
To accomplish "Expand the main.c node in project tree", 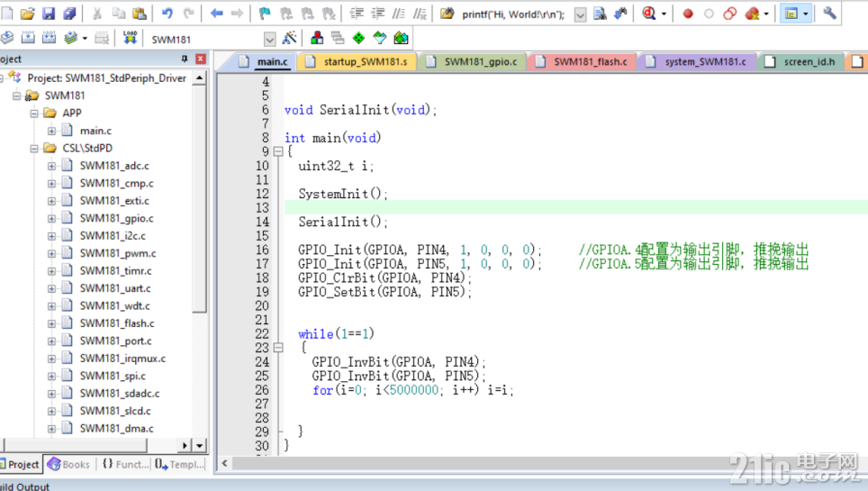I will point(51,131).
